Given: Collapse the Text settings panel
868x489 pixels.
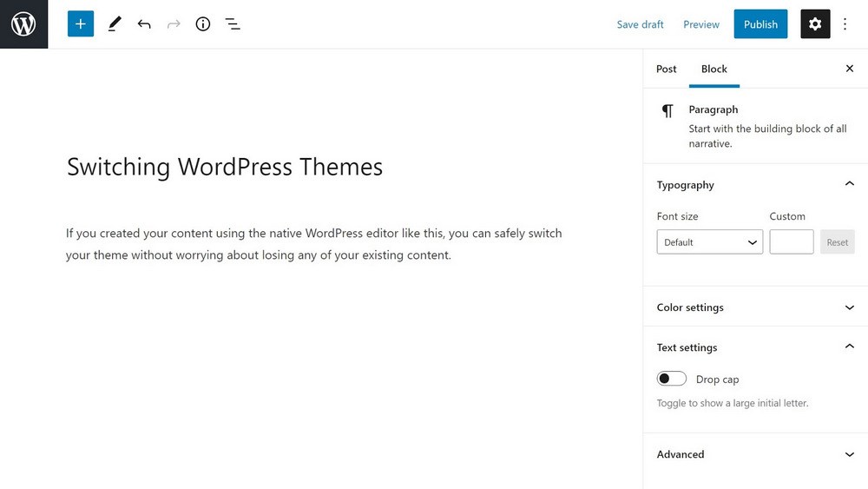Looking at the screenshot, I should [755, 347].
